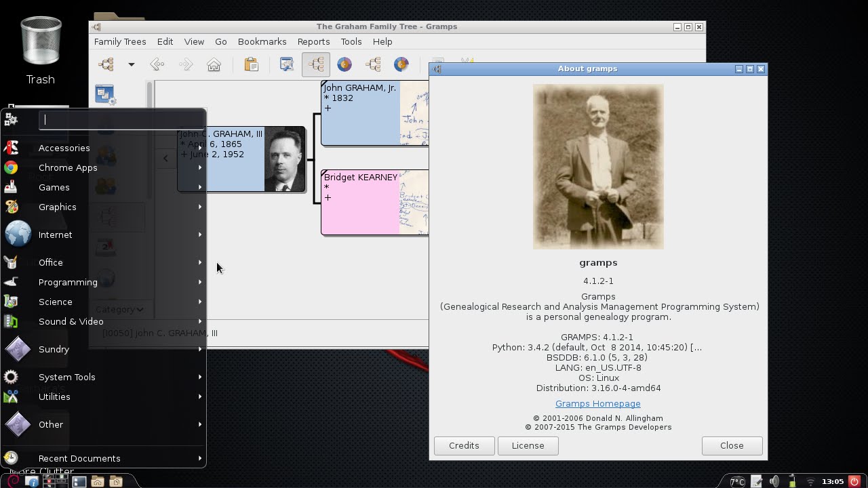Viewport: 868px width, 488px height.
Task: Expand the Programming menu category
Action: pyautogui.click(x=103, y=282)
